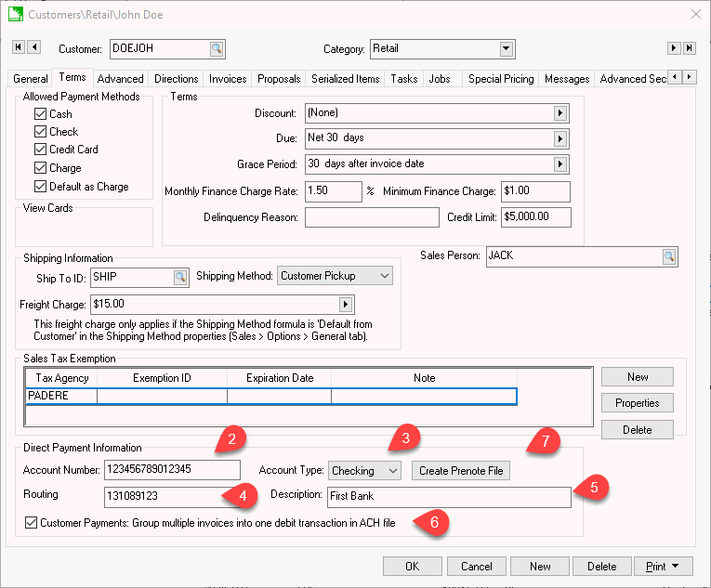711x588 pixels.
Task: Switch to the Invoices tab
Action: click(228, 79)
